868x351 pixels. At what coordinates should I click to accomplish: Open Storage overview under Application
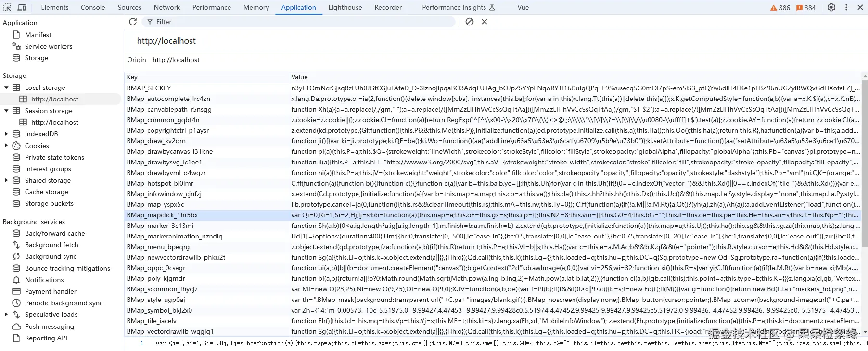tap(37, 58)
